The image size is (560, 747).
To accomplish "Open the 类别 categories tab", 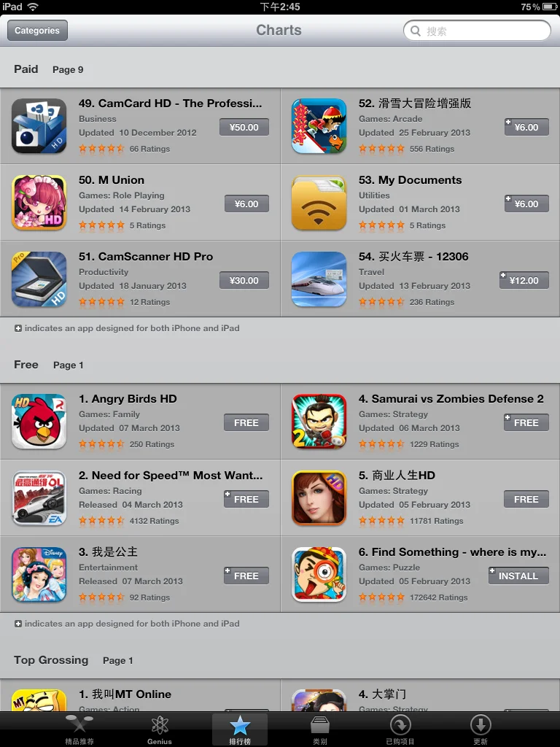I will click(320, 729).
